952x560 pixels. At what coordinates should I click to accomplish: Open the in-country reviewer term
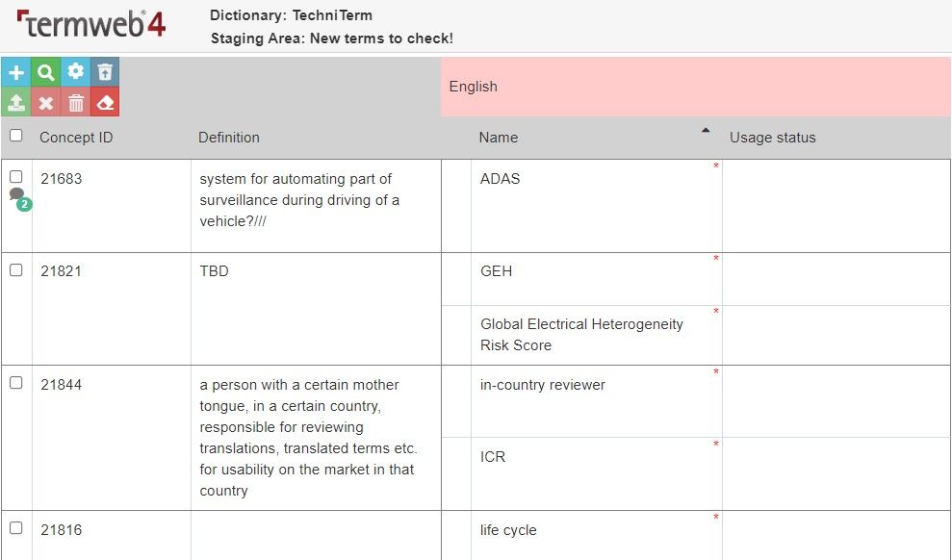[543, 385]
